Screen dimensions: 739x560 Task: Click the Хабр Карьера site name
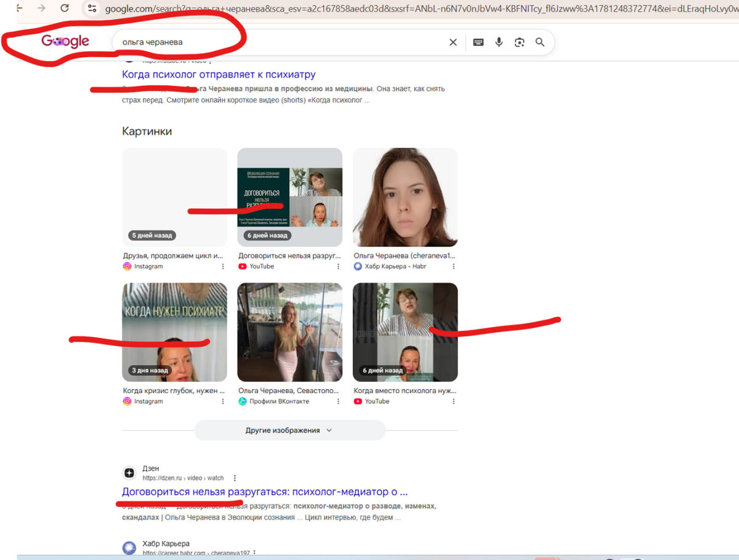click(x=166, y=544)
